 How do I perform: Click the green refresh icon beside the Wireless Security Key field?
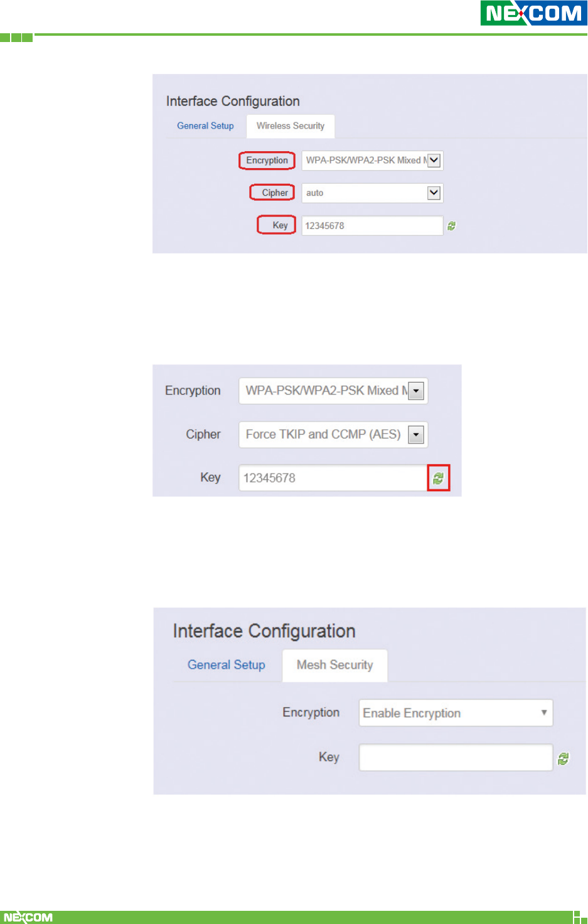point(451,226)
